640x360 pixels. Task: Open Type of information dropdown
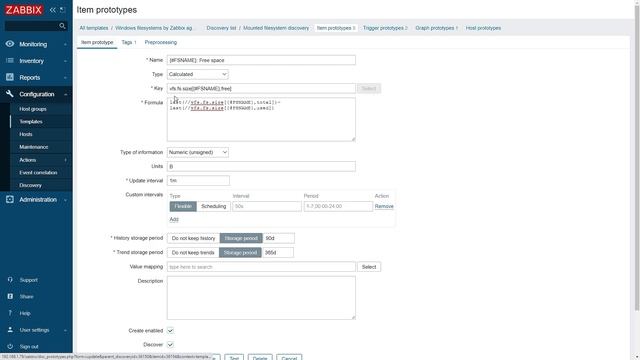[x=198, y=152]
